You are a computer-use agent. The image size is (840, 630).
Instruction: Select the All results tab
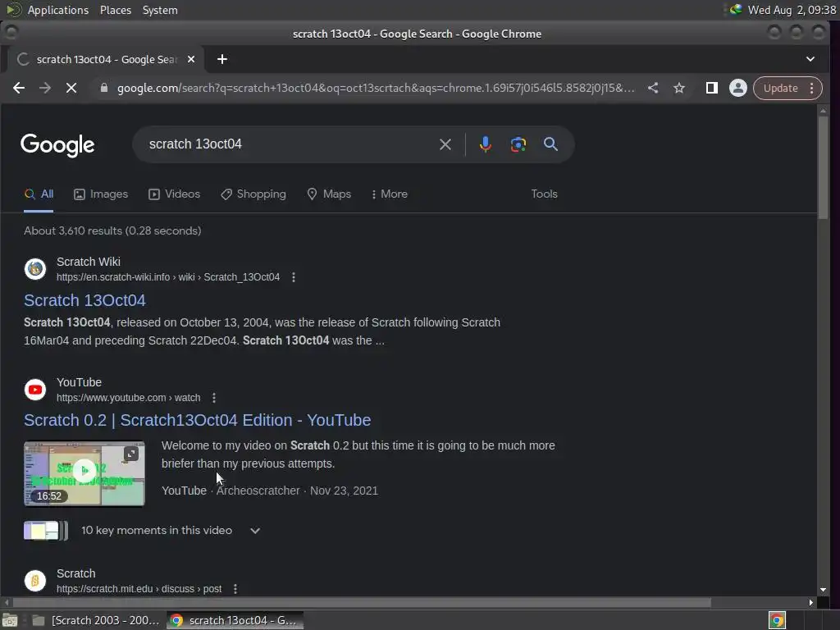tap(39, 194)
